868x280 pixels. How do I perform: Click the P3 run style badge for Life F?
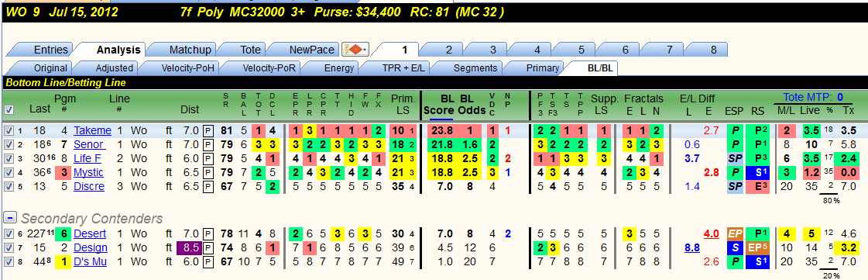point(757,158)
